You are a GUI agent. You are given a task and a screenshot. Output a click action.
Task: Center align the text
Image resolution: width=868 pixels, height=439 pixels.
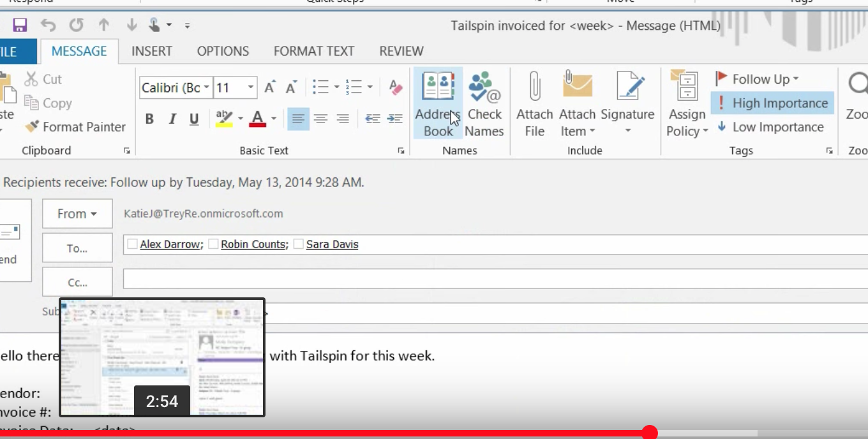[320, 119]
